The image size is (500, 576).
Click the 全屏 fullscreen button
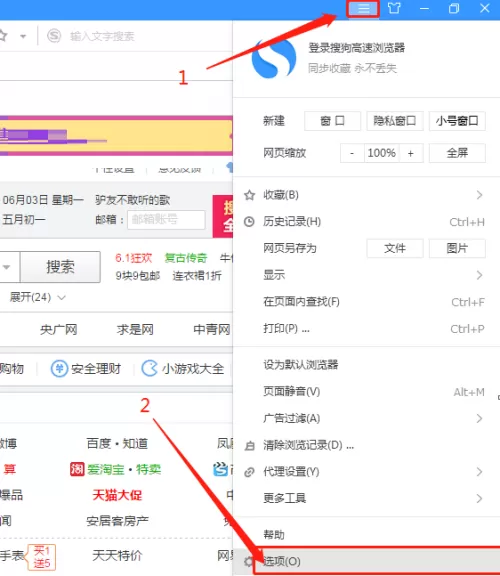(457, 153)
